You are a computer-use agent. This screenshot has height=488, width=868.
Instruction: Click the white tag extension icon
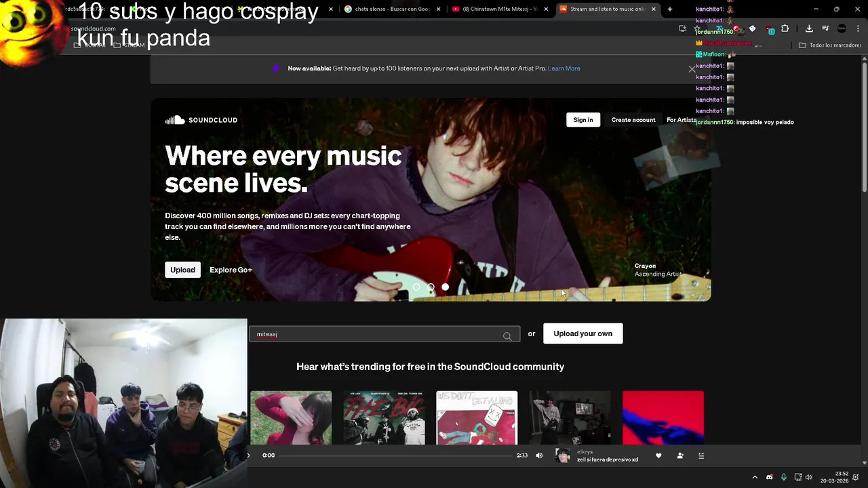752,28
